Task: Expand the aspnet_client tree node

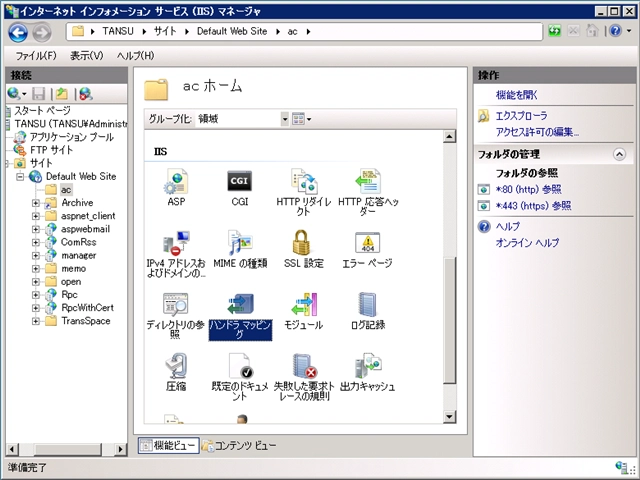Action: click(x=36, y=216)
